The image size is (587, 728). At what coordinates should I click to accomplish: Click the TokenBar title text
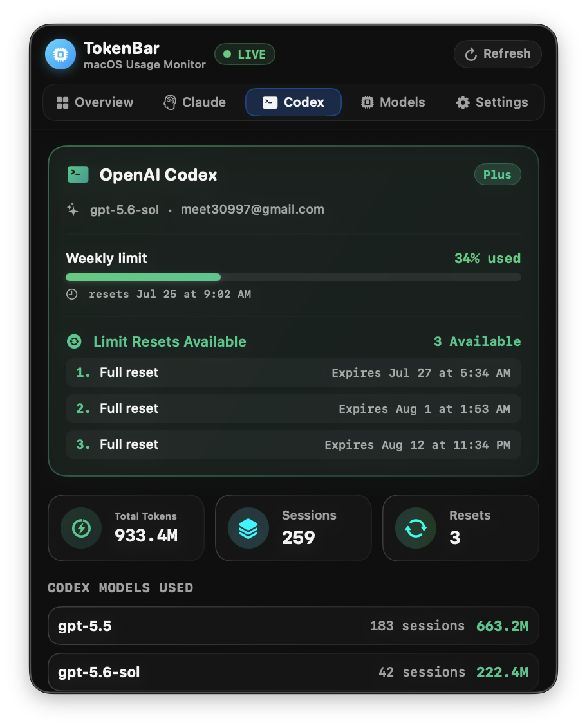121,48
